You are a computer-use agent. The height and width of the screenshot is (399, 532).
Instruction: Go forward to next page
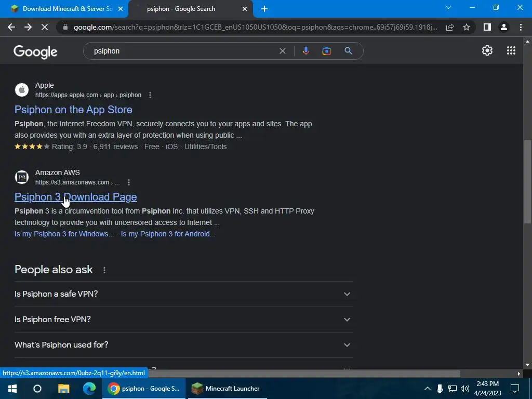tap(28, 27)
